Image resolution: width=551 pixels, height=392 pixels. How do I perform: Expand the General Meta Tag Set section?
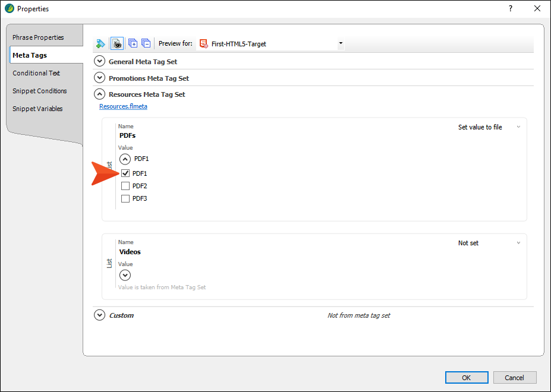pyautogui.click(x=99, y=61)
